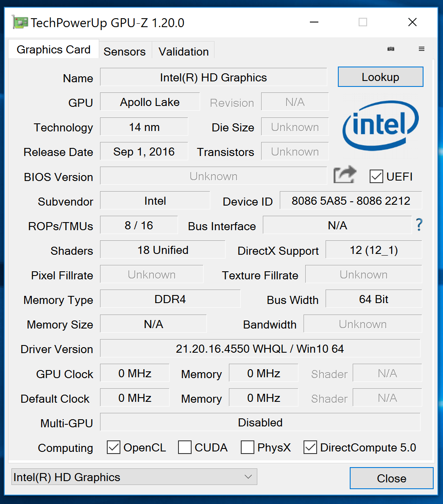Click the Shaders field showing 18 Unified
The height and width of the screenshot is (504, 443).
point(163,250)
